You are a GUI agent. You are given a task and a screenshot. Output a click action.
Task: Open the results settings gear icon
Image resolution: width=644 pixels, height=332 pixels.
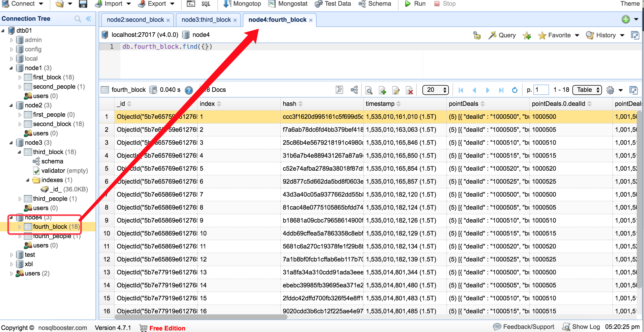click(x=610, y=90)
